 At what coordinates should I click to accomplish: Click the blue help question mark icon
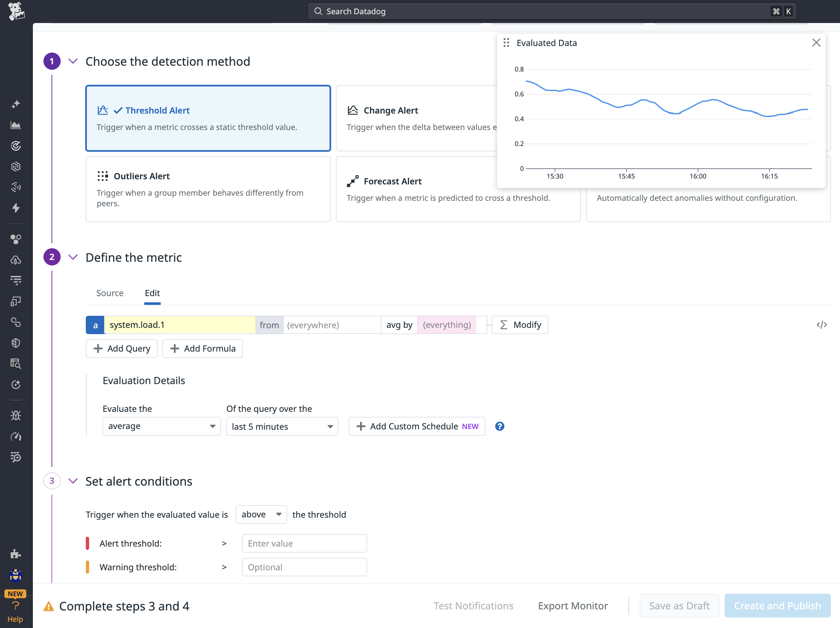click(500, 426)
